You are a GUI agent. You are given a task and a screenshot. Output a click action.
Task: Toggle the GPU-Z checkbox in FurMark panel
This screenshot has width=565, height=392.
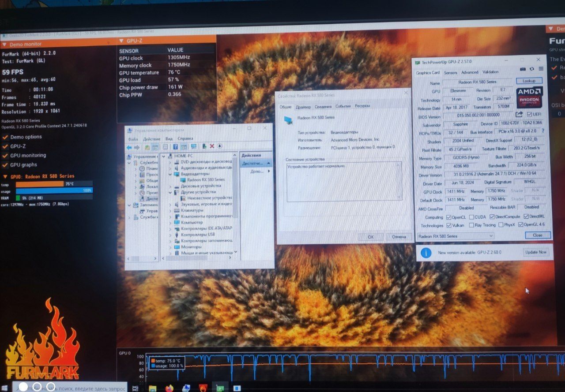5,146
